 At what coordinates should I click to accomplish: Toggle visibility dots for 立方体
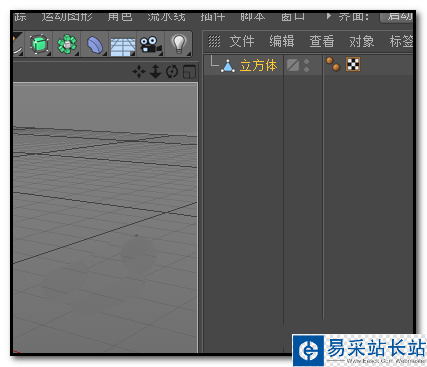pos(307,65)
